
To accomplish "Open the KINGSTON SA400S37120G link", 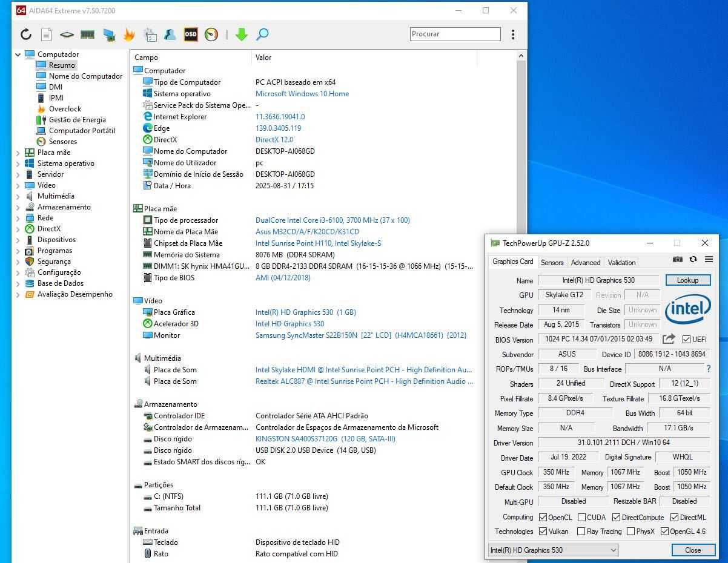I will pyautogui.click(x=325, y=439).
